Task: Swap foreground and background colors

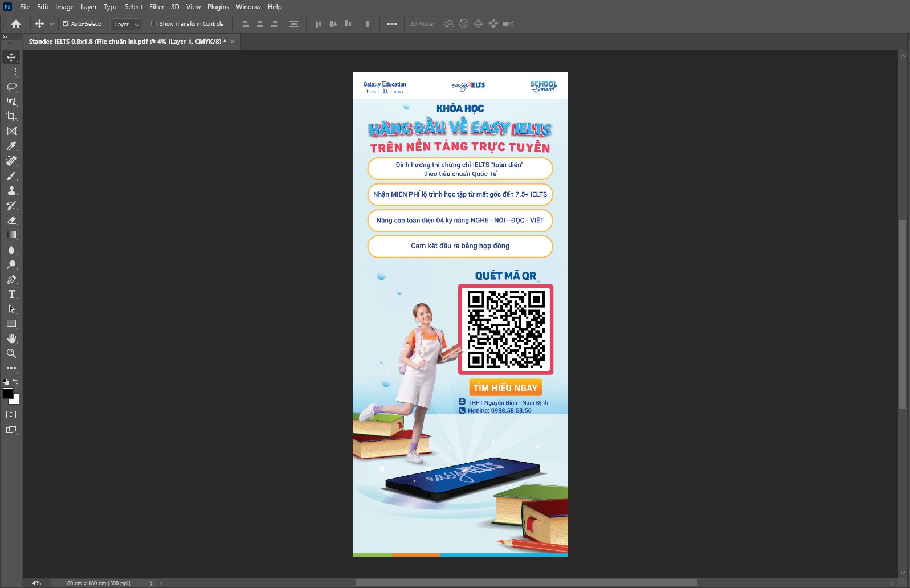Action: 16,382
